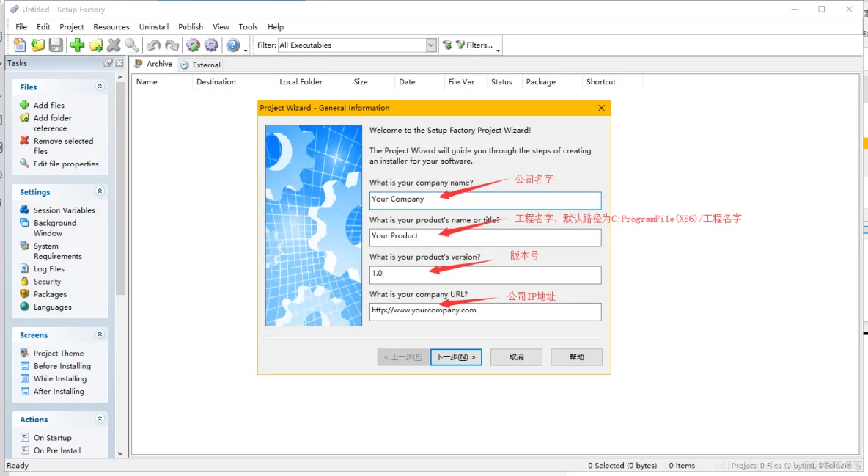The height and width of the screenshot is (476, 868).
Task: Click the gray X Remove Files toolbar icon
Action: [114, 45]
